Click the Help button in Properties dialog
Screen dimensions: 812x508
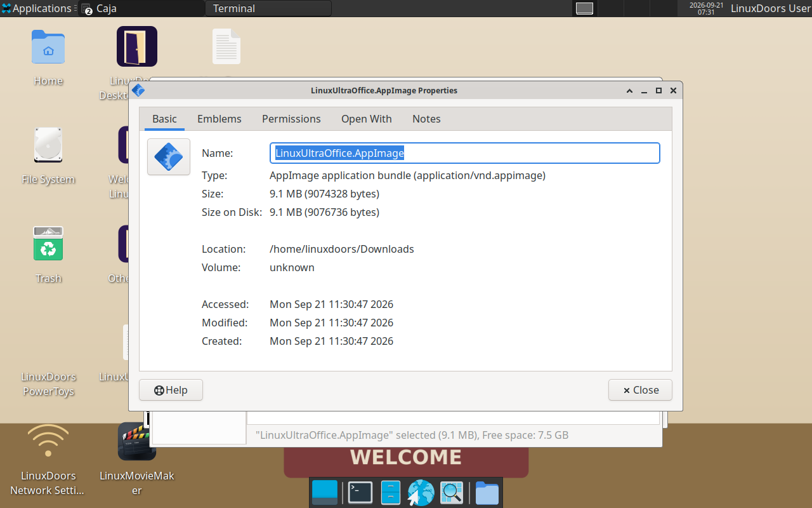(171, 390)
